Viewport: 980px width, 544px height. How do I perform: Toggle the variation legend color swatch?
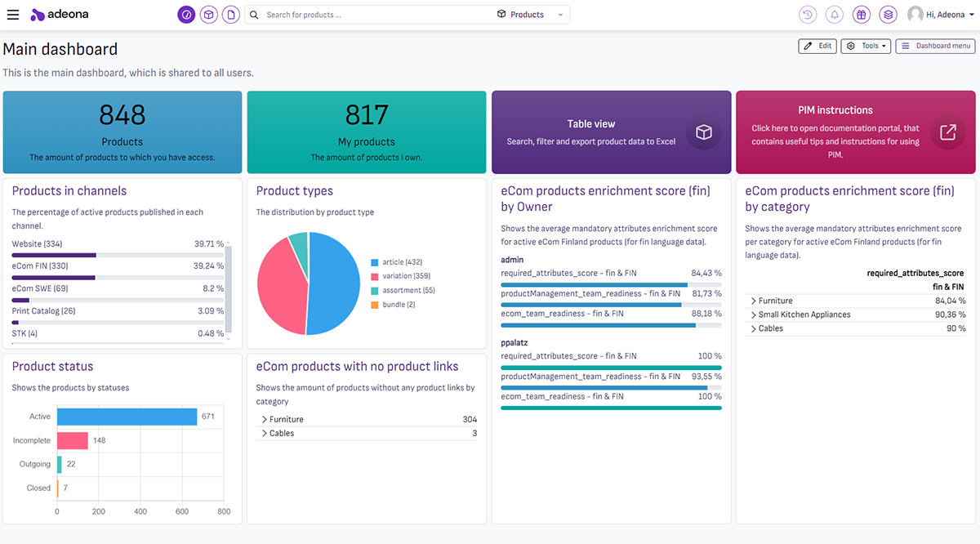click(375, 276)
